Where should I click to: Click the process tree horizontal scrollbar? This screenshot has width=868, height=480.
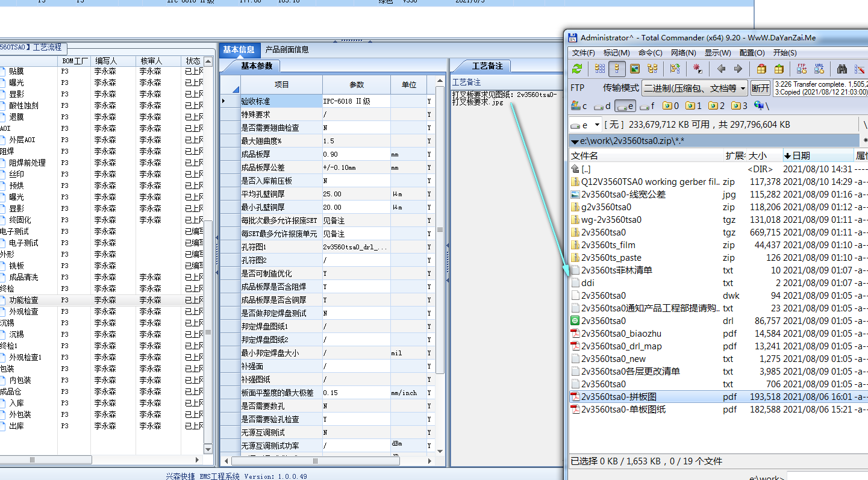coord(46,460)
